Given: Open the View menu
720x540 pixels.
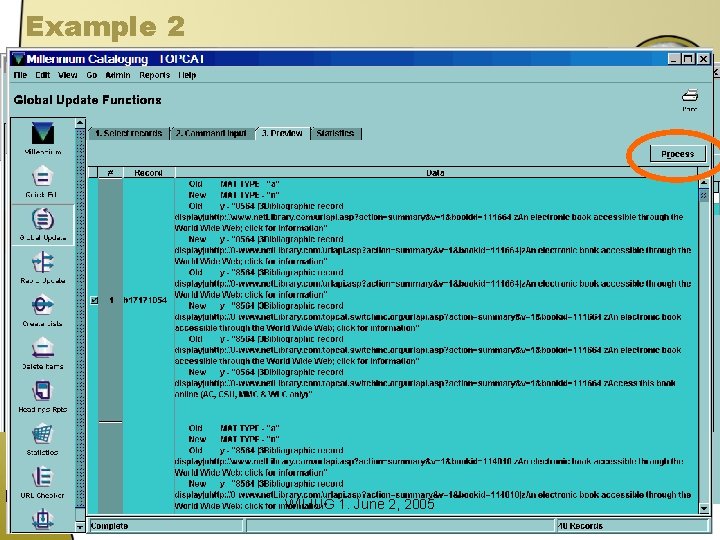Looking at the screenshot, I should [x=68, y=75].
